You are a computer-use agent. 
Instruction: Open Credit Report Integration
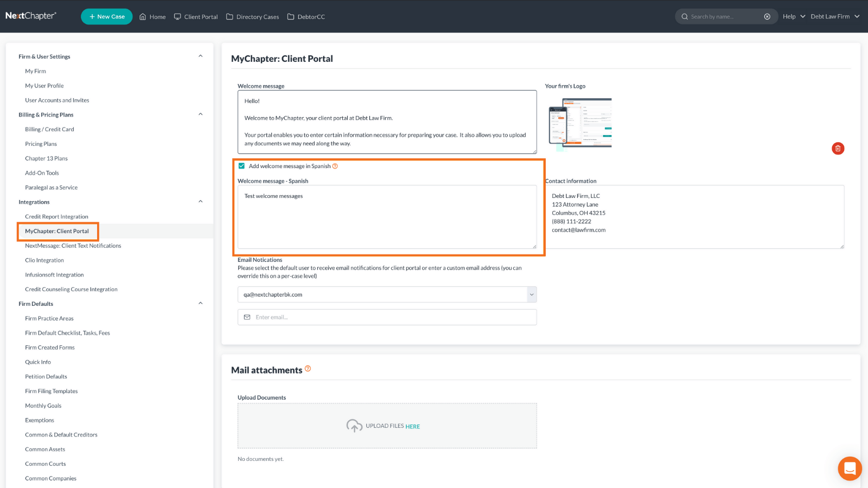(56, 217)
